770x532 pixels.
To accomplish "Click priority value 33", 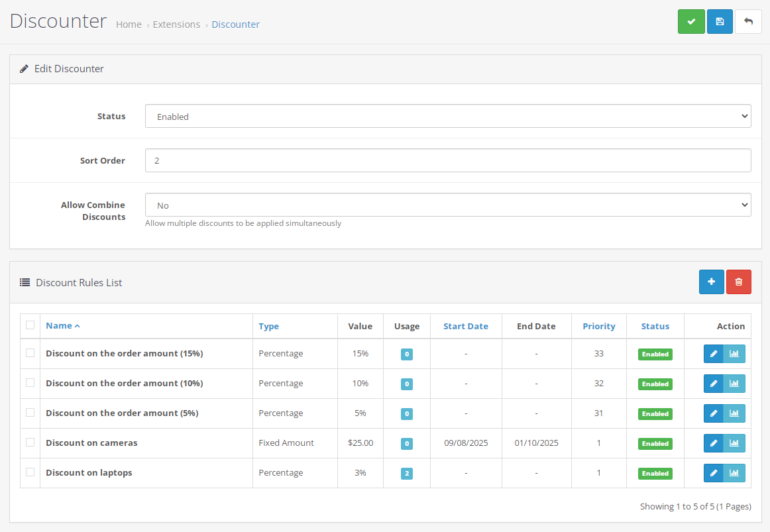I will (x=598, y=353).
